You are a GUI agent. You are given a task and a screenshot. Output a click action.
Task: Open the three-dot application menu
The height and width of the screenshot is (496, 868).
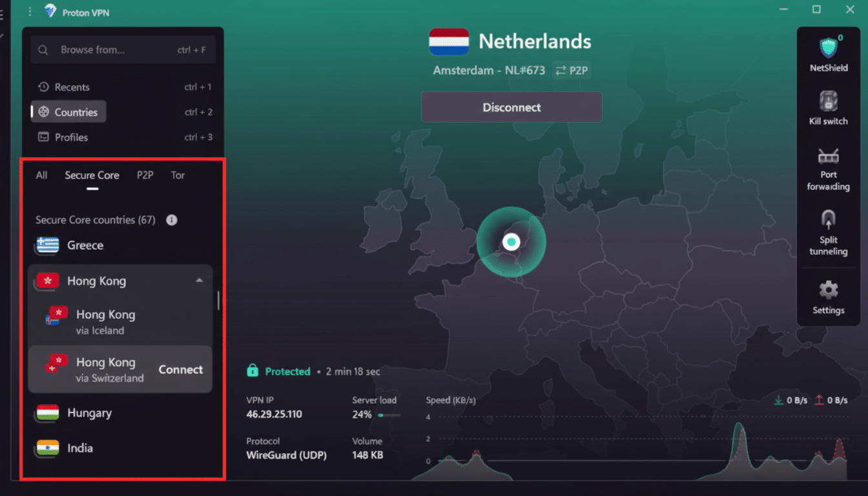pos(30,11)
